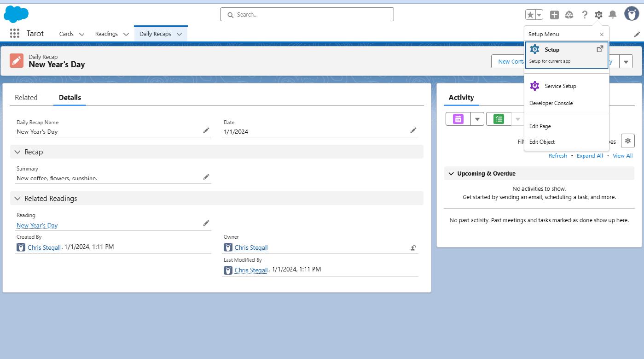Click inside the global Search bar
Screen dimensions: 644x359
pyautogui.click(x=307, y=14)
